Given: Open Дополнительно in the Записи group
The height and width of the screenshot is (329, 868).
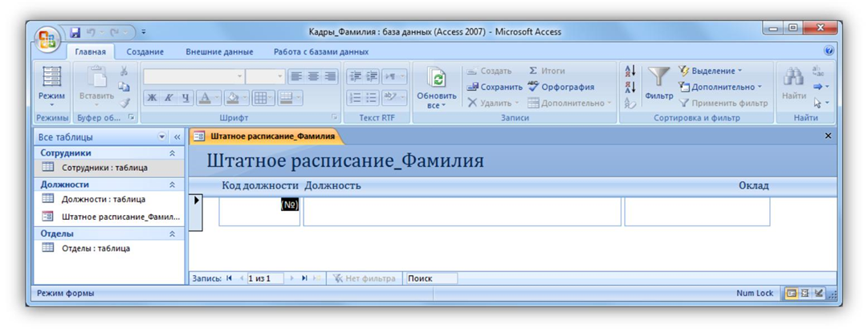Looking at the screenshot, I should [569, 103].
